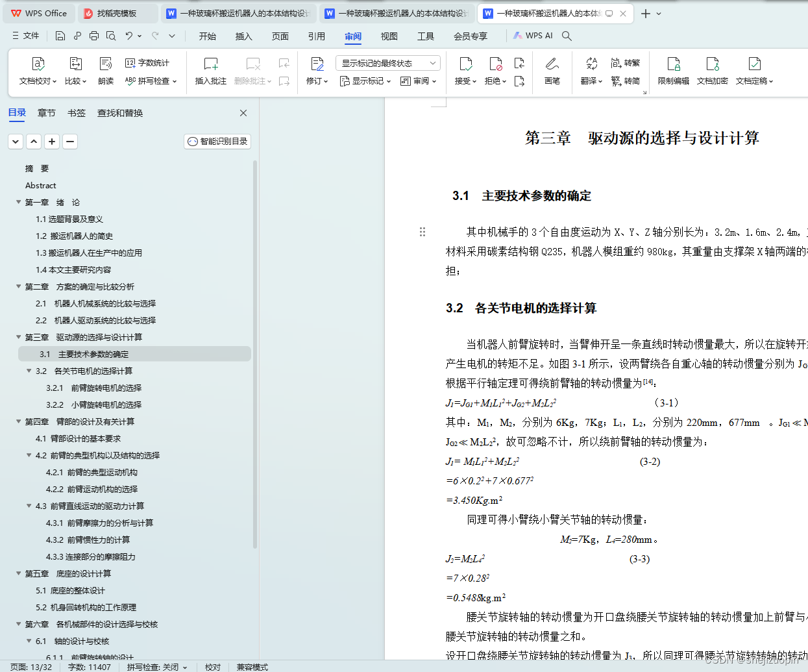Screen dimensions: 808x672
Task: Collapse 3.2 各关节电机的选择计算 node
Action: click(29, 371)
